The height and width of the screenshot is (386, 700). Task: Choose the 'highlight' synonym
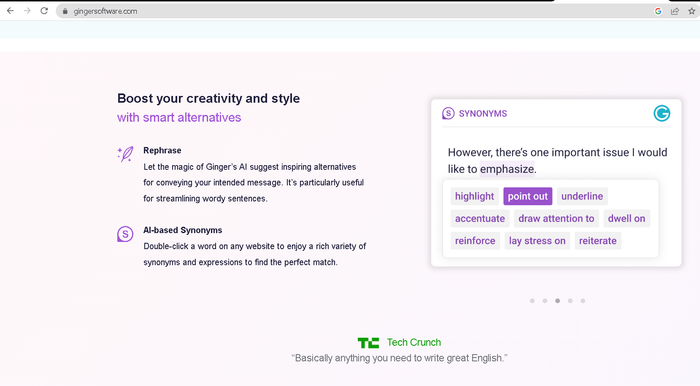click(474, 196)
